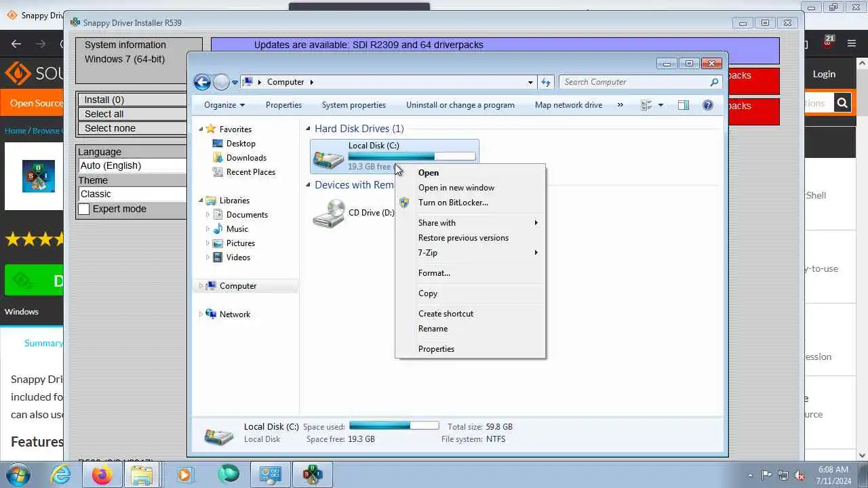Open Firefox from taskbar
This screenshot has height=488, width=868.
pyautogui.click(x=102, y=474)
